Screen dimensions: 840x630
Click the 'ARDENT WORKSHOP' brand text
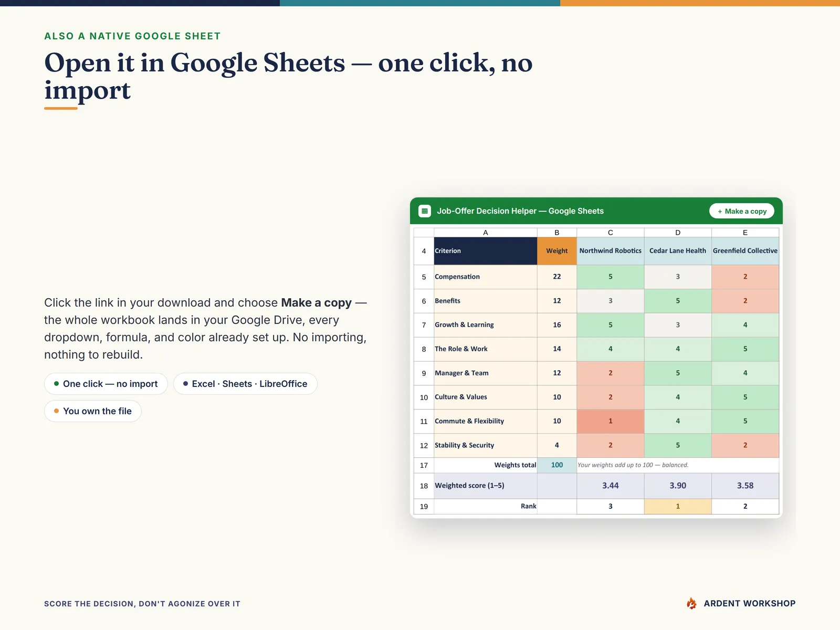[x=750, y=604]
